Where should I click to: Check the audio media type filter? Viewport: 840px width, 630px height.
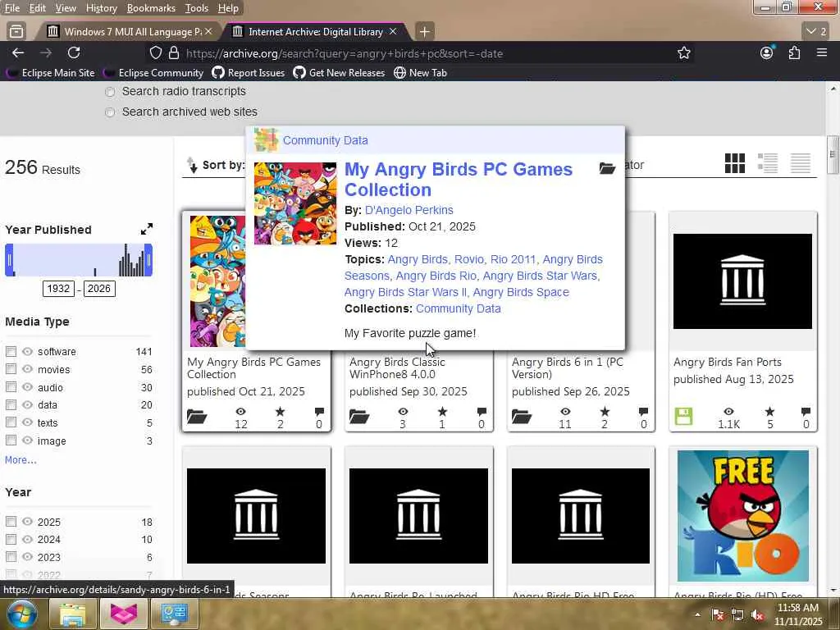click(11, 387)
